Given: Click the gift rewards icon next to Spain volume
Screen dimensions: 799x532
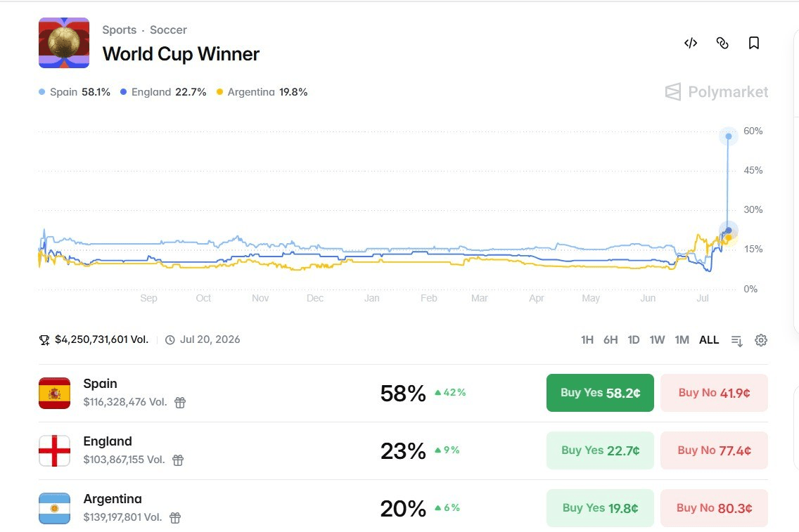Looking at the screenshot, I should (x=180, y=403).
